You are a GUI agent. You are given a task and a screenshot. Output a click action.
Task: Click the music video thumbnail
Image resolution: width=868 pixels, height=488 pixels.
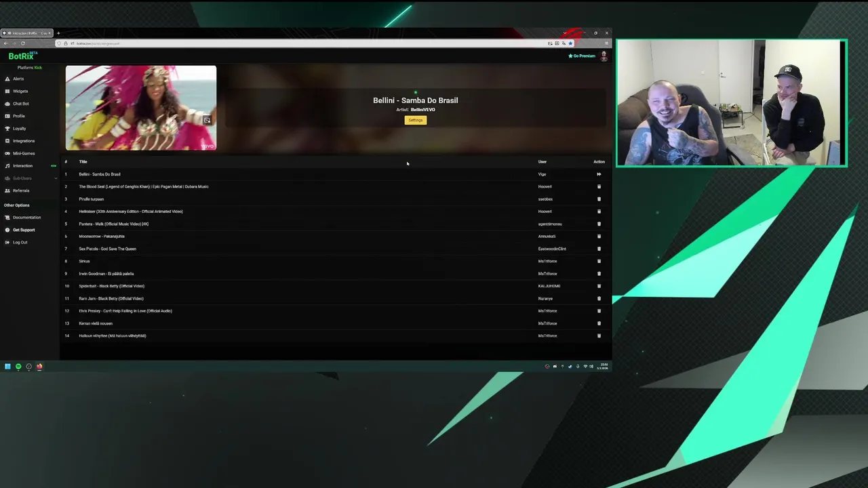tap(141, 108)
